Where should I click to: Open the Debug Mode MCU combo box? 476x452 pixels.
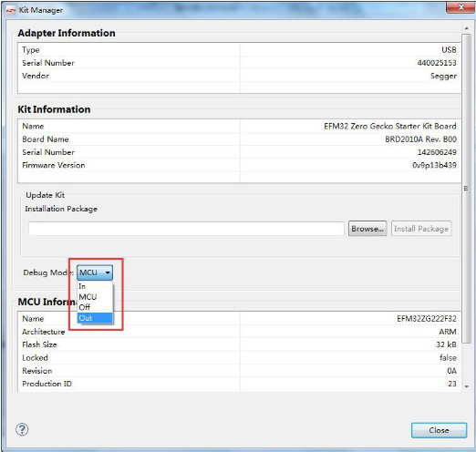95,272
